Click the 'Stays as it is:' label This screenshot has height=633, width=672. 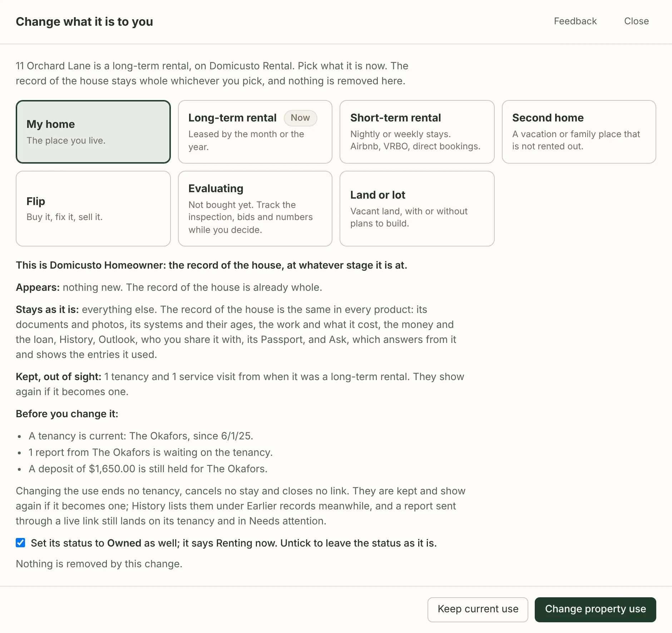point(47,309)
